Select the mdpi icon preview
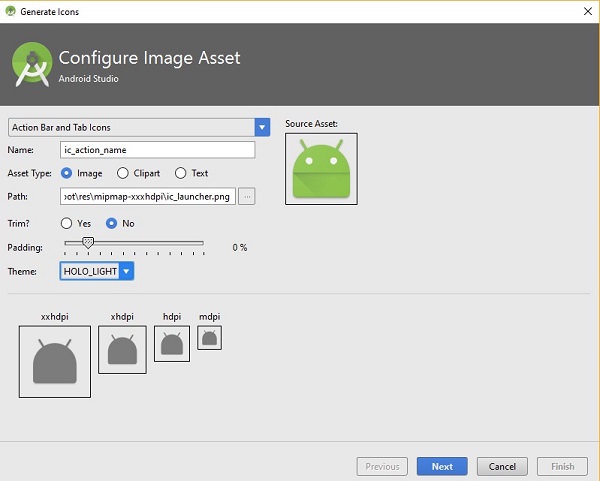 pyautogui.click(x=209, y=338)
